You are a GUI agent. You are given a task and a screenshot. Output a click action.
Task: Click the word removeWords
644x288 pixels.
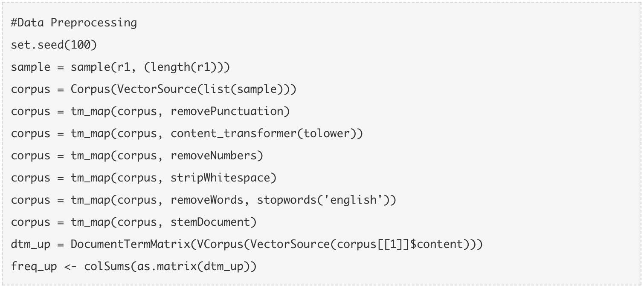pyautogui.click(x=207, y=200)
